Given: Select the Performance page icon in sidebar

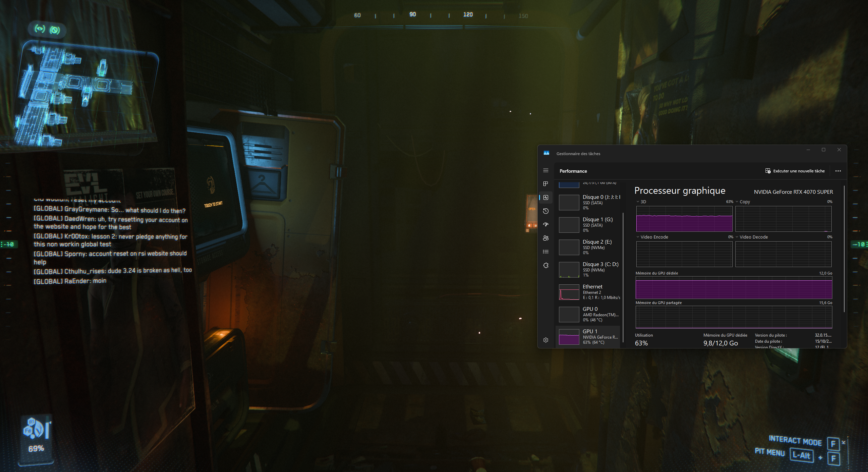Looking at the screenshot, I should tap(546, 197).
